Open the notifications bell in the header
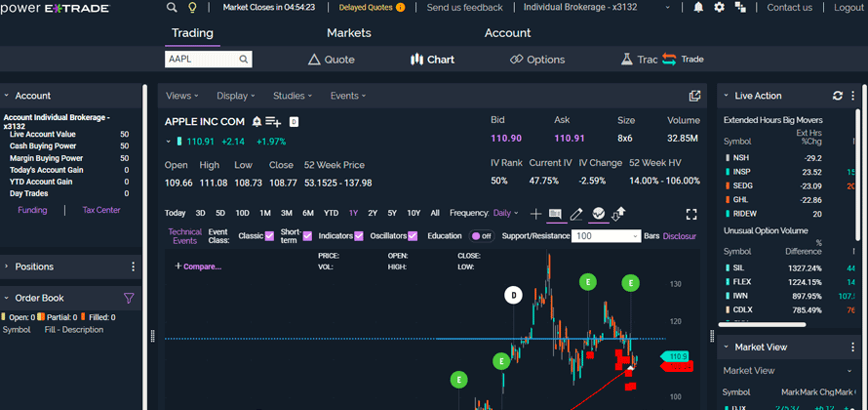This screenshot has width=868, height=410. pos(698,7)
